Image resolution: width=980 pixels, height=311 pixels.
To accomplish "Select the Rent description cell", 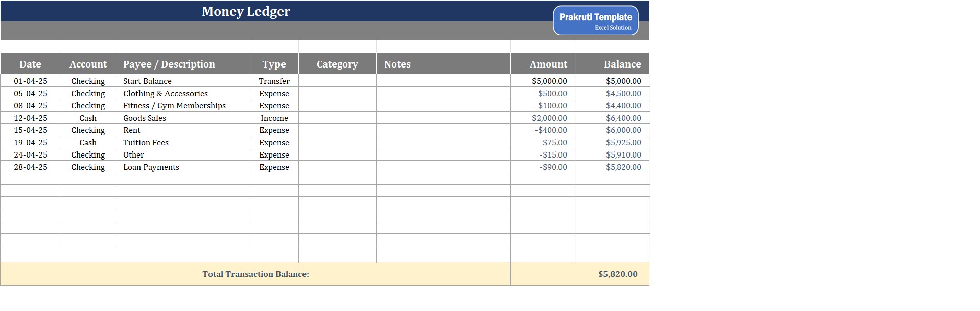I will pos(182,130).
